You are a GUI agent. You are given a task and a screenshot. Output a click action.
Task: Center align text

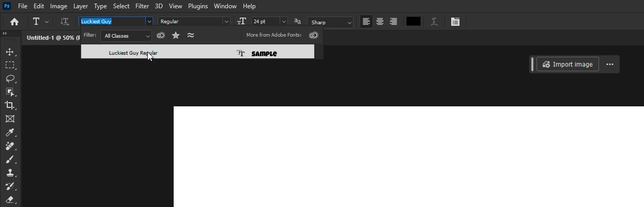point(380,22)
